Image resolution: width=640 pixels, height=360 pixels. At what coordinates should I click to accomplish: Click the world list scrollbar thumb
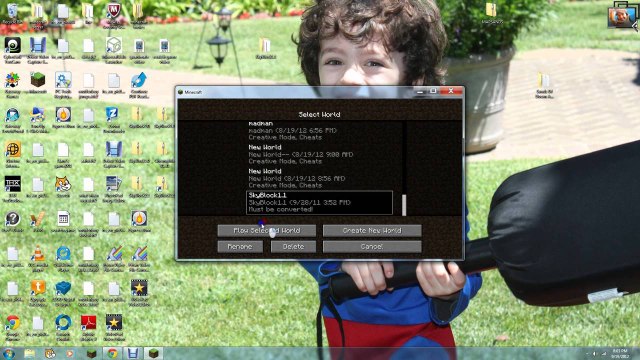(x=404, y=205)
